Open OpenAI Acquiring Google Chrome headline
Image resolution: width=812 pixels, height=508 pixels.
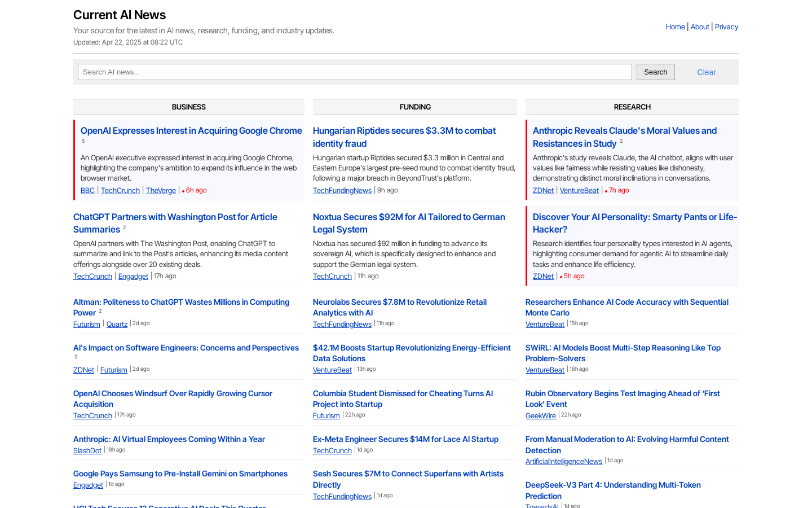(x=191, y=130)
